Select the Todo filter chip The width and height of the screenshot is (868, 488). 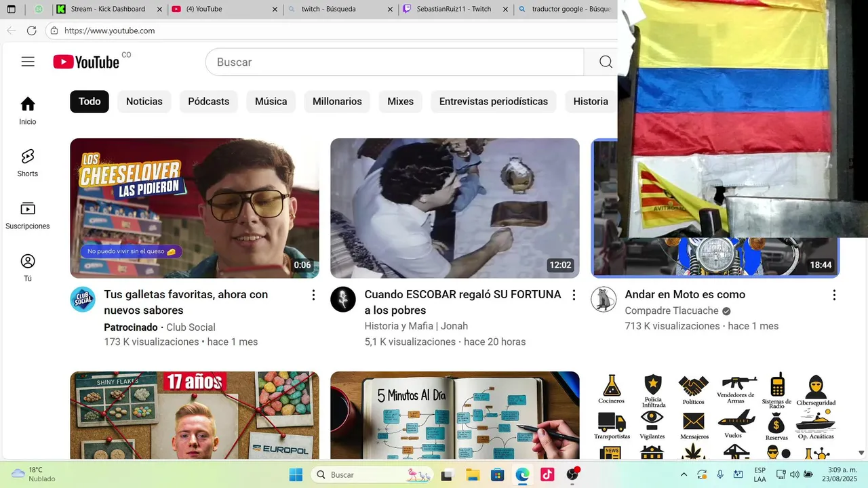click(90, 101)
